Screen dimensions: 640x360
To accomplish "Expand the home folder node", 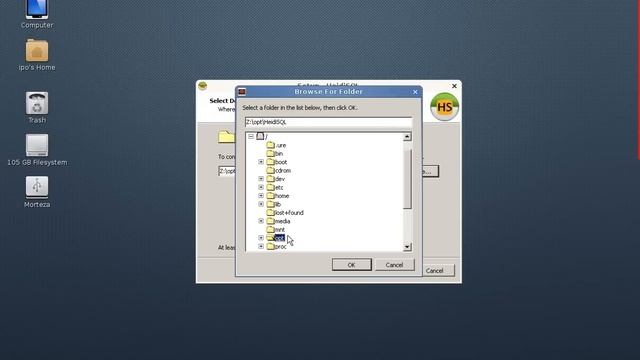I will (261, 196).
